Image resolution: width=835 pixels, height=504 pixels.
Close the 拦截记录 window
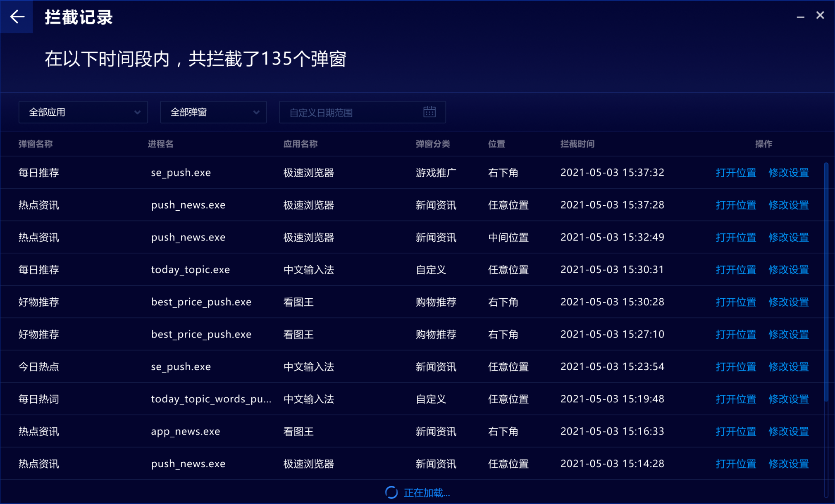[820, 16]
